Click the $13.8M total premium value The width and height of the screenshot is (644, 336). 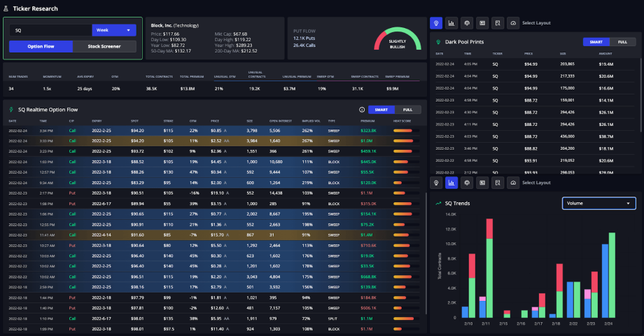point(188,89)
